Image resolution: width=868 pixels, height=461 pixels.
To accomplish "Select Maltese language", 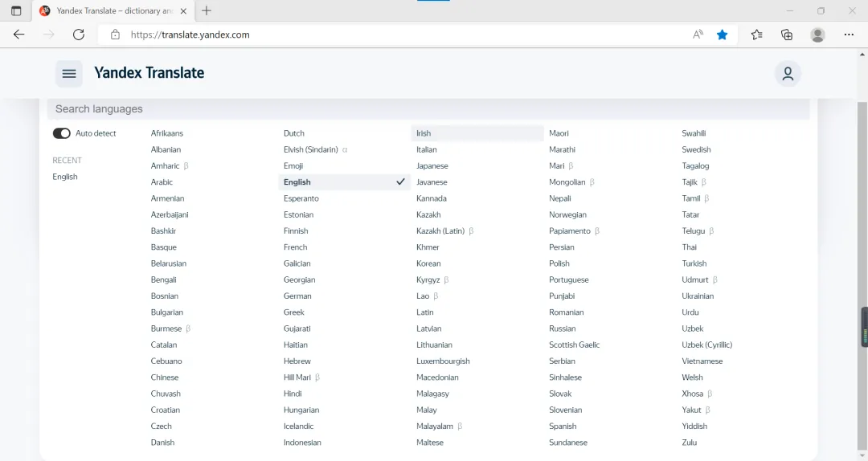I will coord(429,443).
